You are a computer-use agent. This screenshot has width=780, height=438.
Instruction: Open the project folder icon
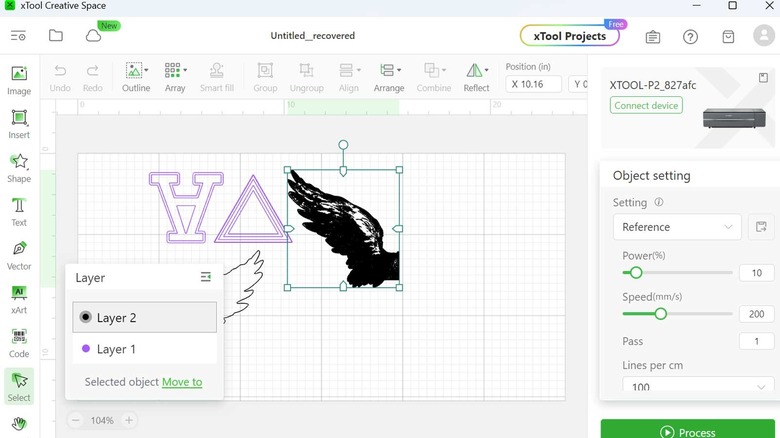pyautogui.click(x=56, y=35)
